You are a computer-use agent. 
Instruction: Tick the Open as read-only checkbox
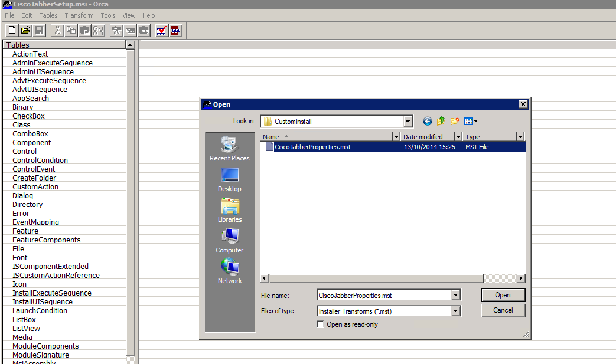tap(321, 324)
